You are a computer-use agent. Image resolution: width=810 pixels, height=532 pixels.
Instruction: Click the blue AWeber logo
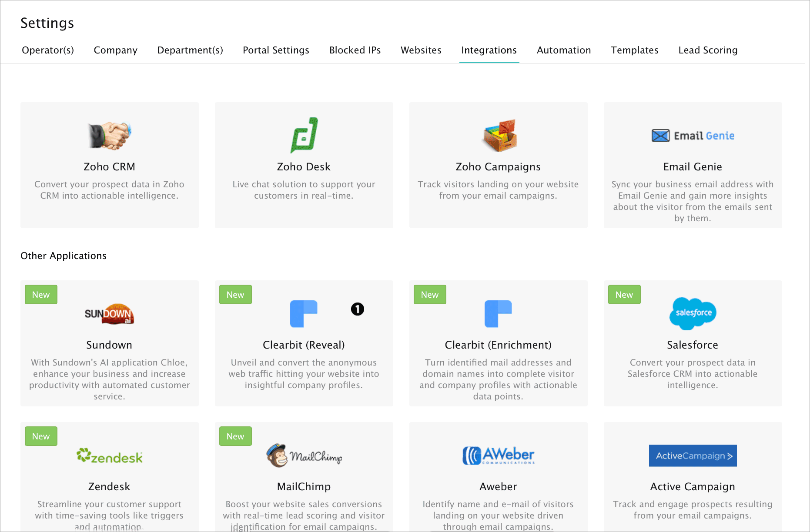point(499,456)
